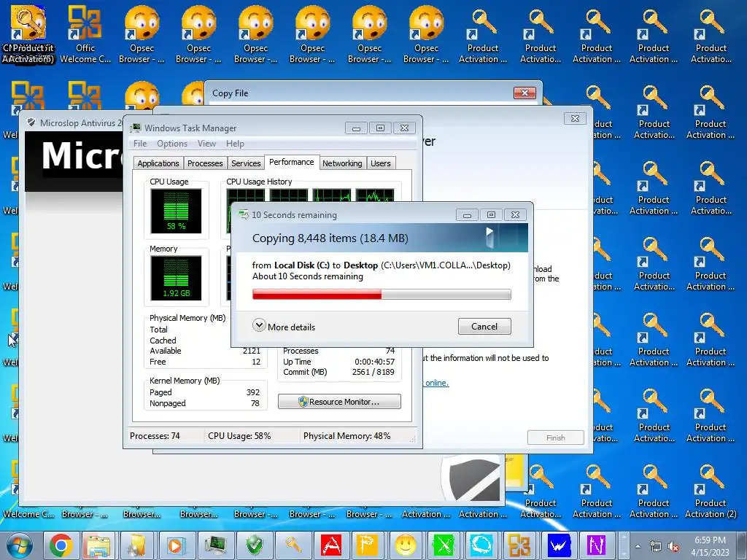This screenshot has width=747, height=560.
Task: Show hidden tray icons arrow
Action: pos(638,546)
